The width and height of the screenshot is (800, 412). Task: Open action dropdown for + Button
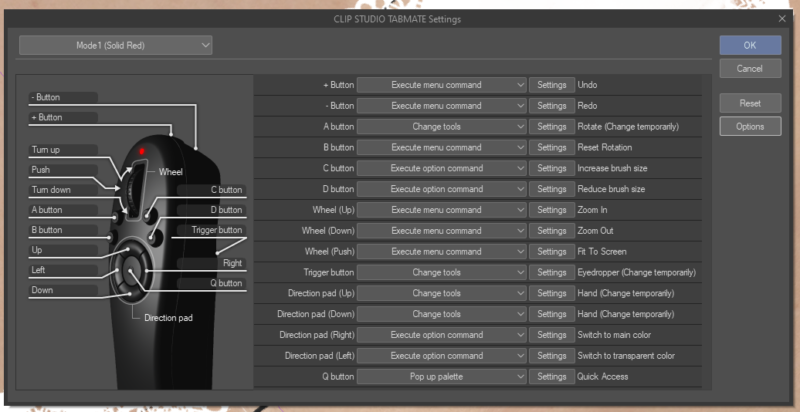[441, 85]
